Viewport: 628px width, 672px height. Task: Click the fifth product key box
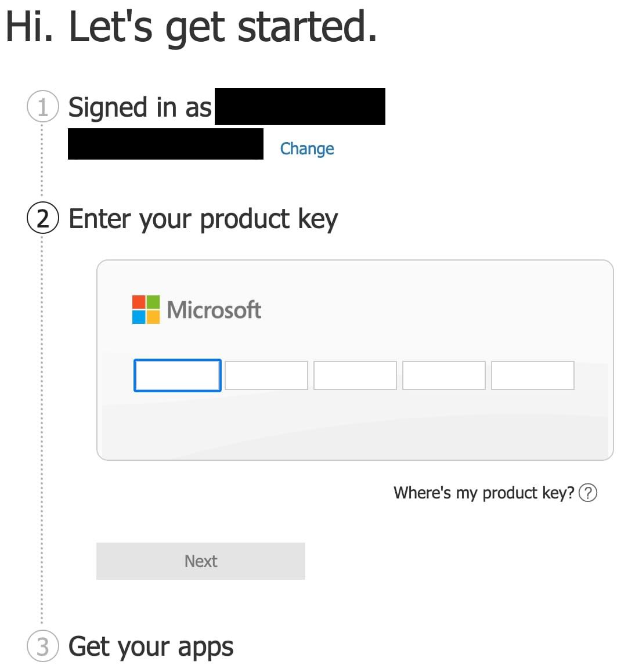pyautogui.click(x=532, y=375)
